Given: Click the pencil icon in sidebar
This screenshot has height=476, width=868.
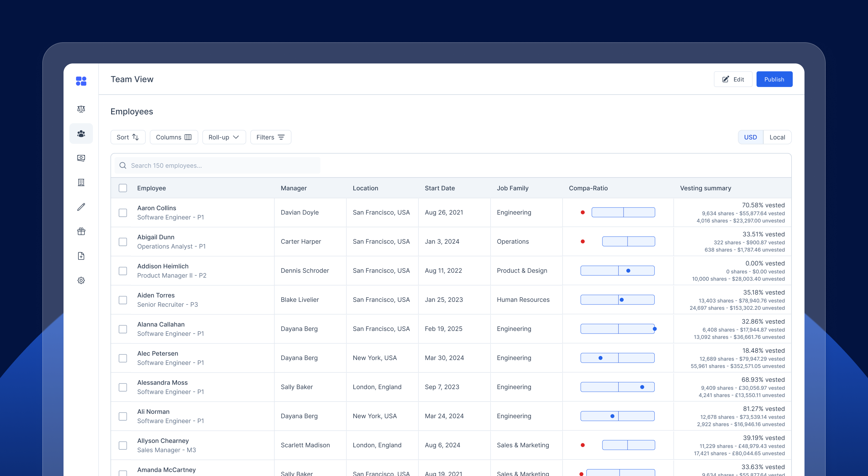Looking at the screenshot, I should point(81,207).
